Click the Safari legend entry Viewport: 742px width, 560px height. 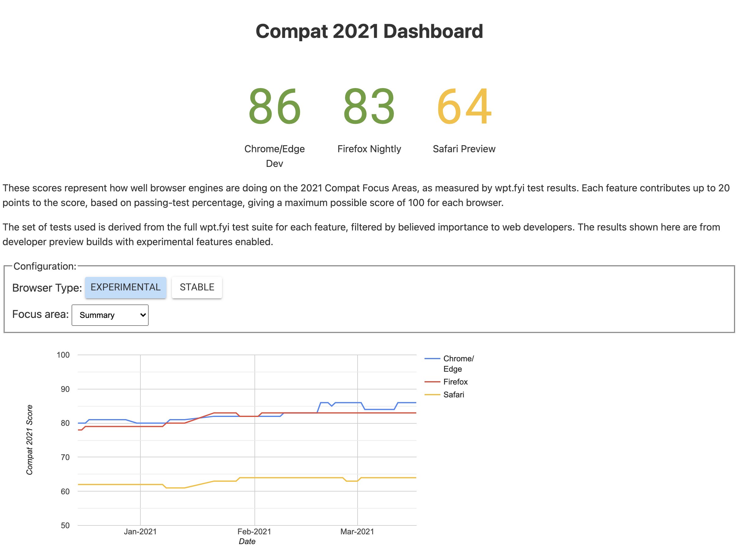pyautogui.click(x=444, y=394)
